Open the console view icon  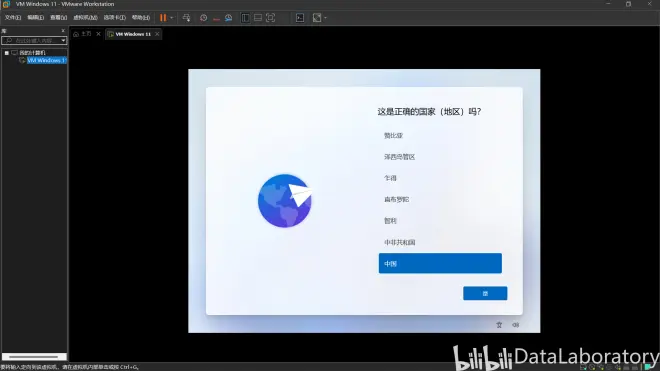(x=300, y=18)
